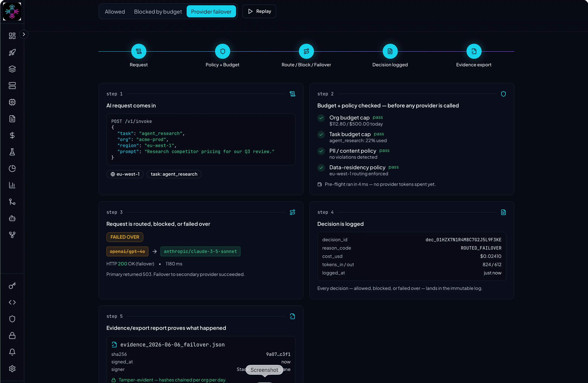This screenshot has width=588, height=383.
Task: Open the stacked layers icon in sidebar
Action: tap(12, 69)
